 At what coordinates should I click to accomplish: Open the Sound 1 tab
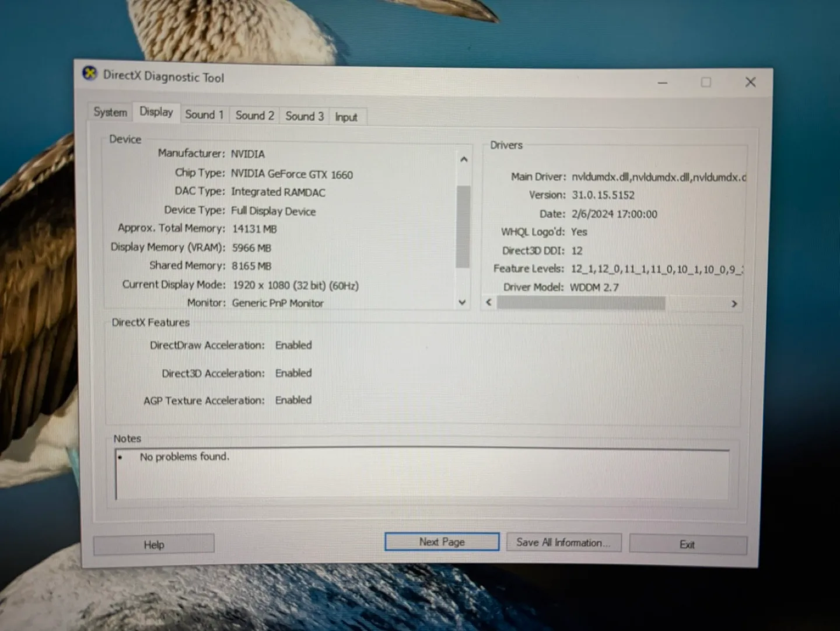tap(204, 114)
